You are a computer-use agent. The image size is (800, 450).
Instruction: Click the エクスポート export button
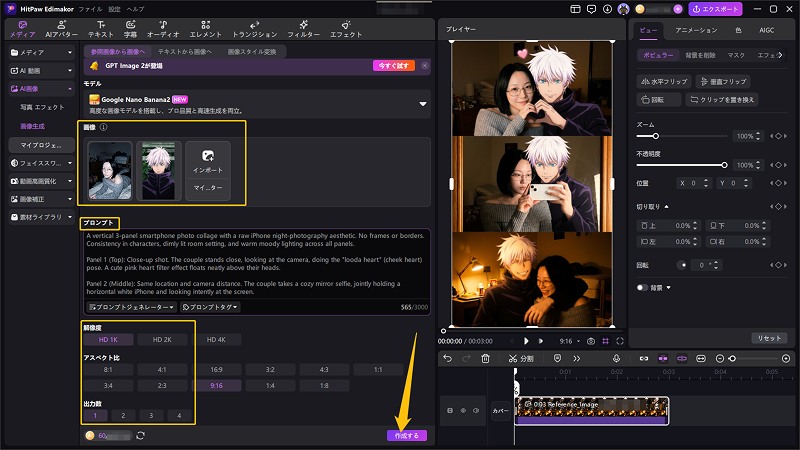point(715,9)
